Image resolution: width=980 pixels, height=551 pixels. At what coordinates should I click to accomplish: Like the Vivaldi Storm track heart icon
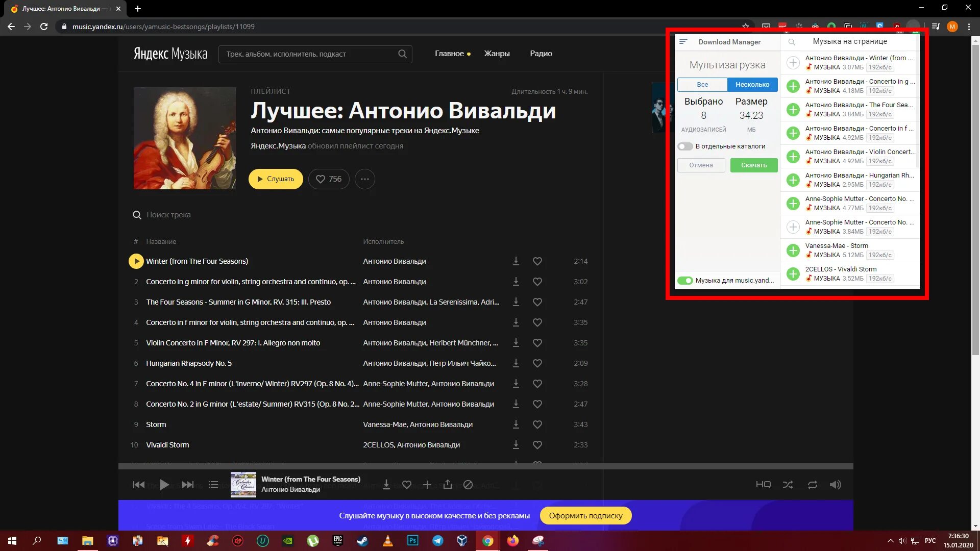tap(537, 445)
